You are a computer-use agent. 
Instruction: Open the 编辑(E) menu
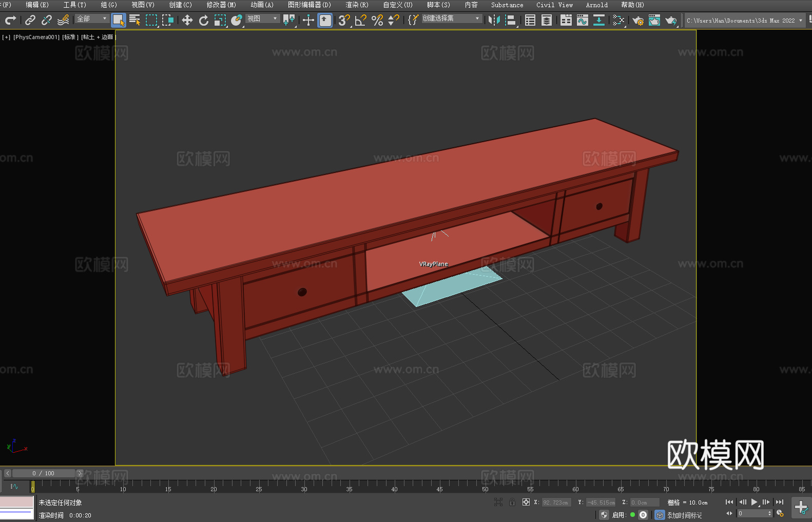point(37,5)
